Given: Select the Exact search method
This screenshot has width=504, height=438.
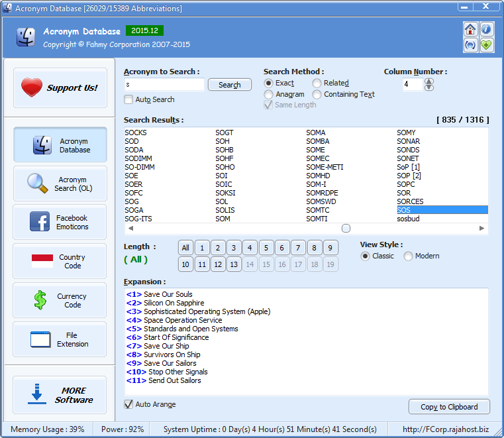Looking at the screenshot, I should 268,83.
